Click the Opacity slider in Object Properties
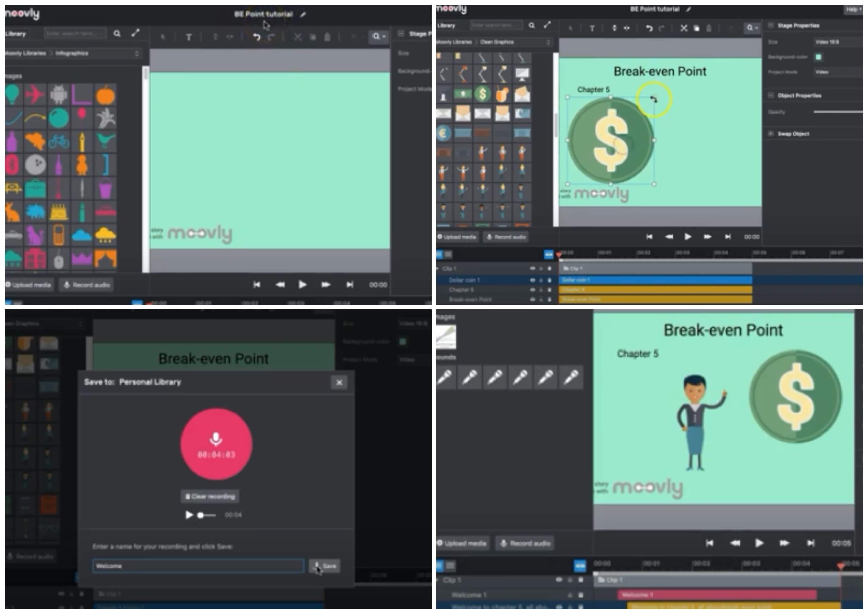868x614 pixels. [838, 112]
